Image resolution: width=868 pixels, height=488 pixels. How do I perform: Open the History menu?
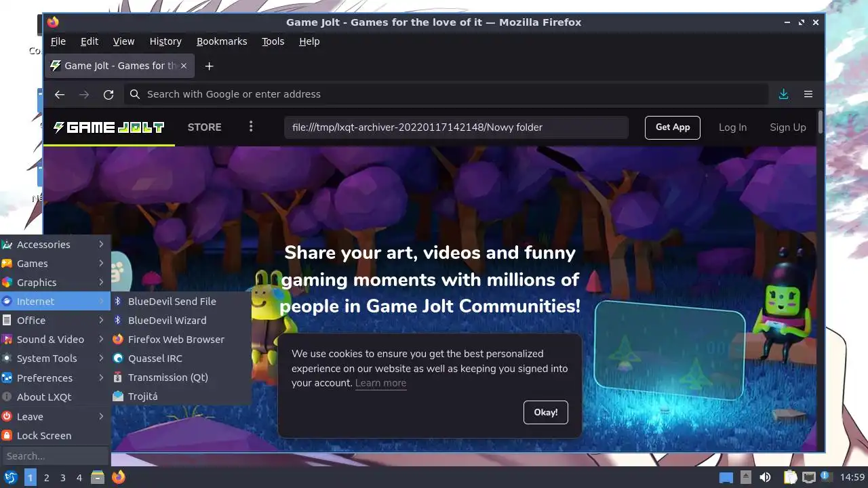pos(165,41)
